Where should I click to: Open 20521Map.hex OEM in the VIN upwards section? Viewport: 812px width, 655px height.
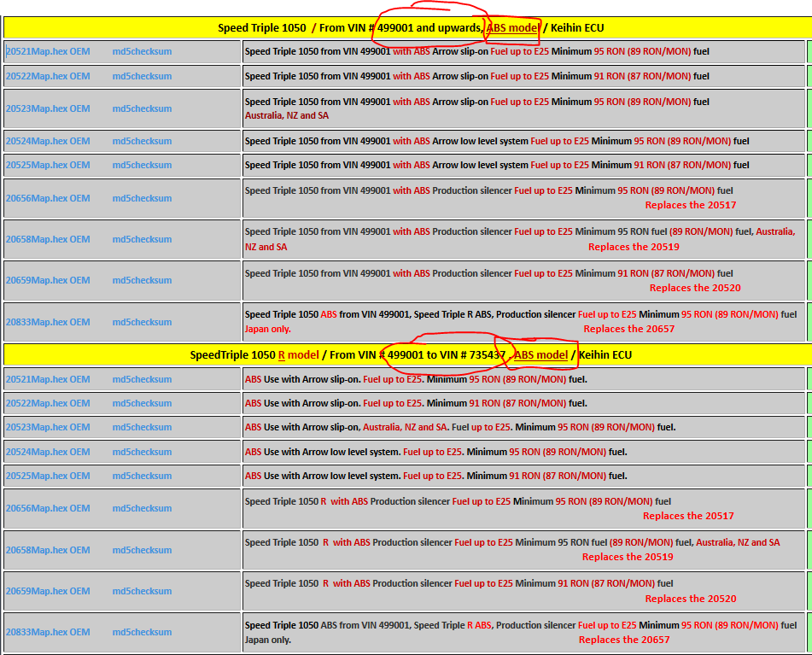pyautogui.click(x=48, y=51)
